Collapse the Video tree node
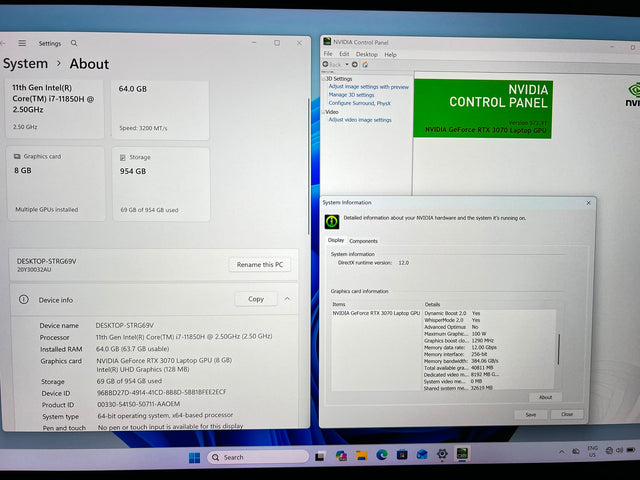The width and height of the screenshot is (640, 480). pyautogui.click(x=324, y=112)
